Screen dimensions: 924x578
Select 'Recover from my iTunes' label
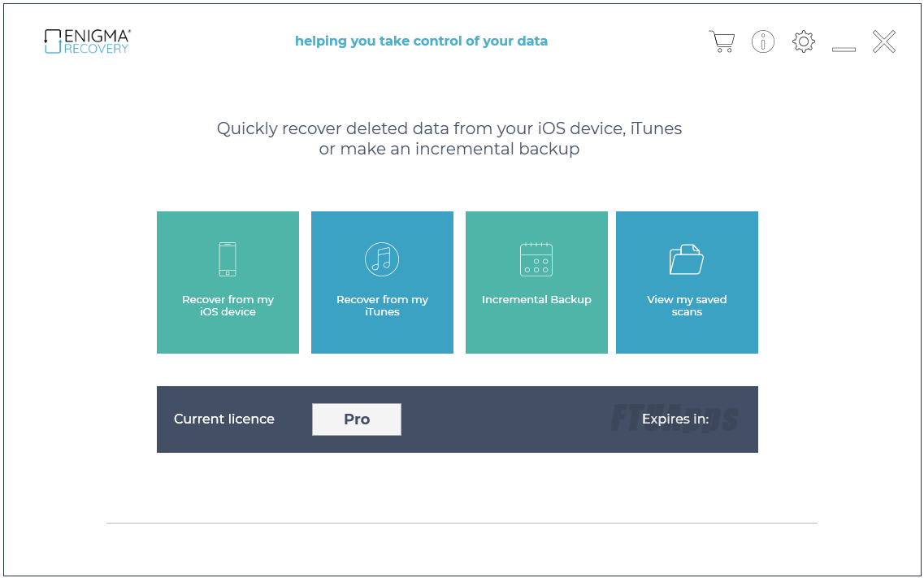pos(382,306)
